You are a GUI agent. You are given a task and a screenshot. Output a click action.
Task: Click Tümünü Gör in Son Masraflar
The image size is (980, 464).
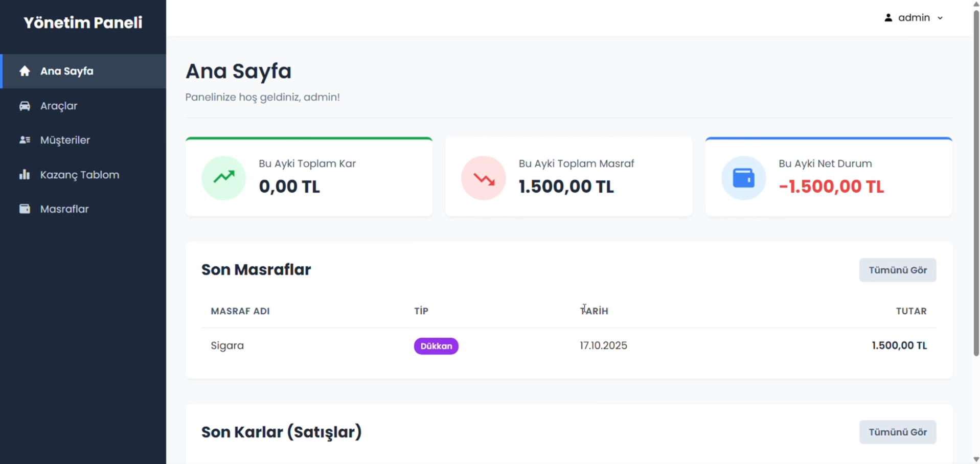coord(897,270)
